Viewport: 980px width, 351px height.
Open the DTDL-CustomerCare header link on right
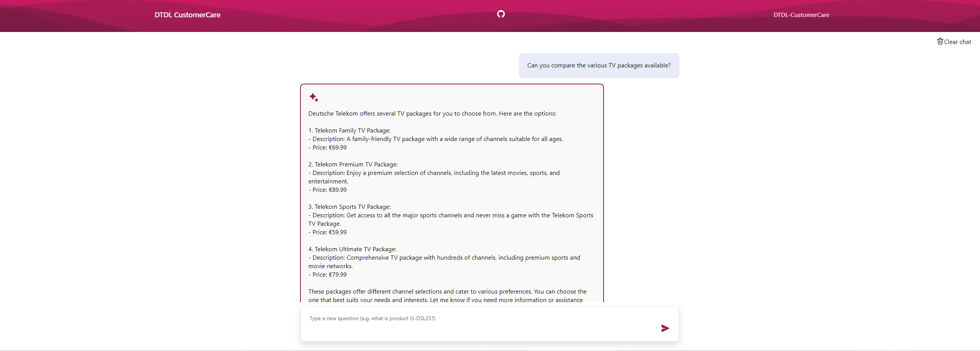(x=801, y=15)
